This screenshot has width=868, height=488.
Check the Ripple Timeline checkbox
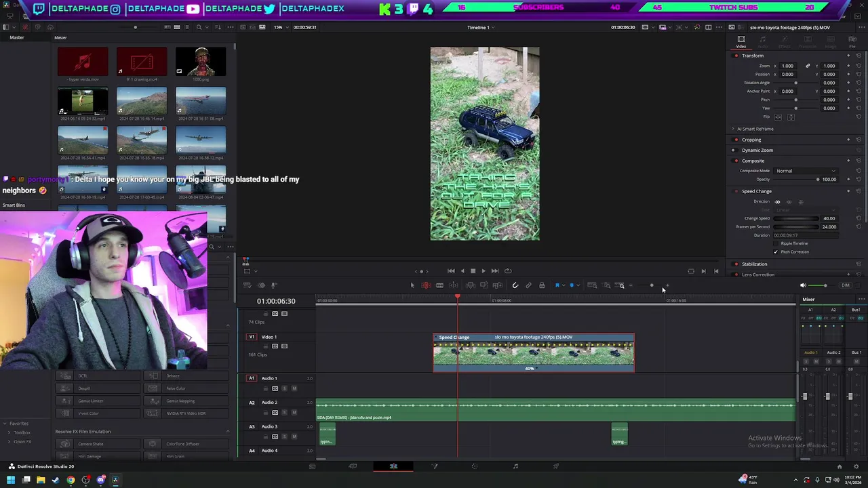click(776, 243)
